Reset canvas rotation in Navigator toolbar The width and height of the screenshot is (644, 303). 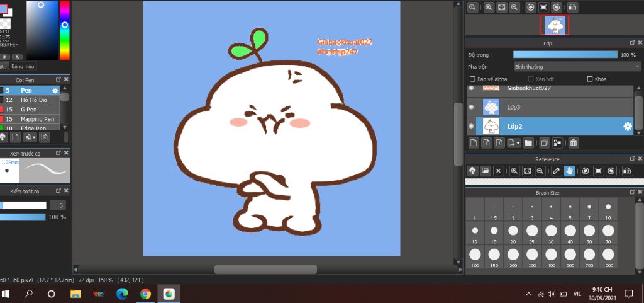(x=543, y=7)
